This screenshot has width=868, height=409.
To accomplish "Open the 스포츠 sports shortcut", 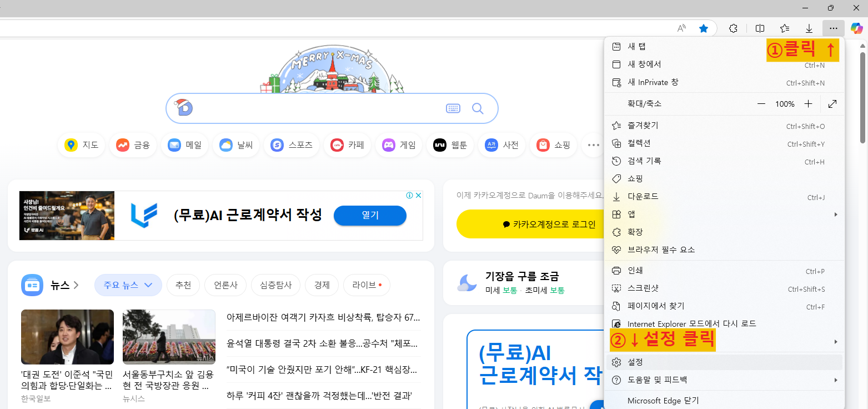I will point(292,145).
